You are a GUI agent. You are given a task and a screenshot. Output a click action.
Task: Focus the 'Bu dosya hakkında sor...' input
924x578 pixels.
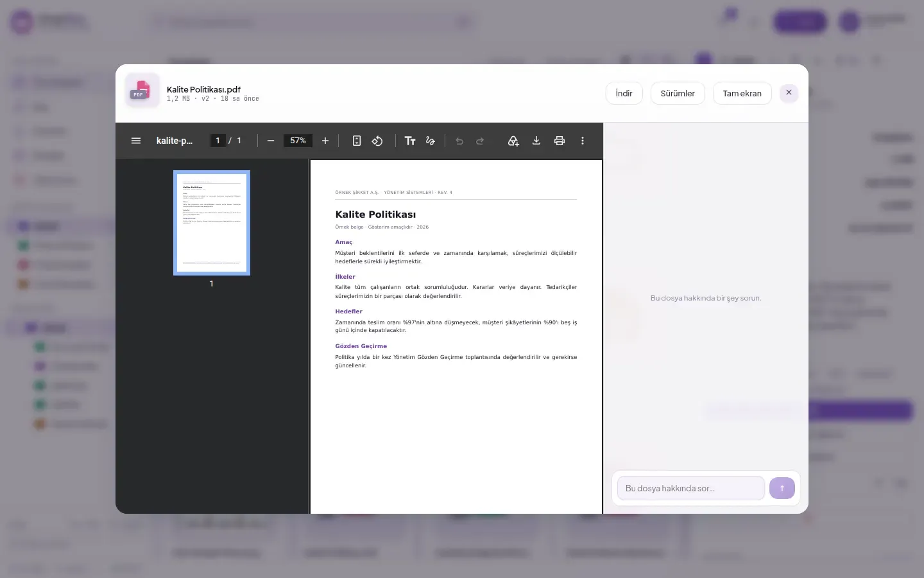(x=691, y=488)
